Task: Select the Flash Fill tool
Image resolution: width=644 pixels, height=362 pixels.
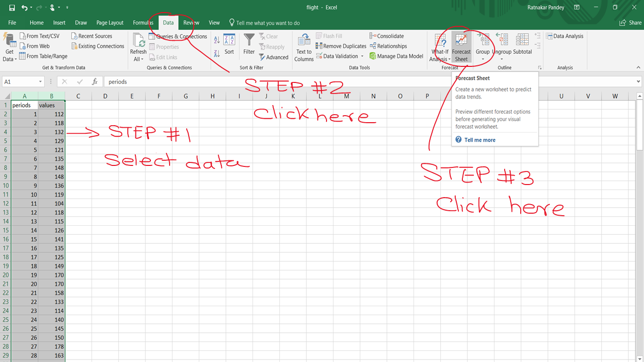Action: click(329, 36)
